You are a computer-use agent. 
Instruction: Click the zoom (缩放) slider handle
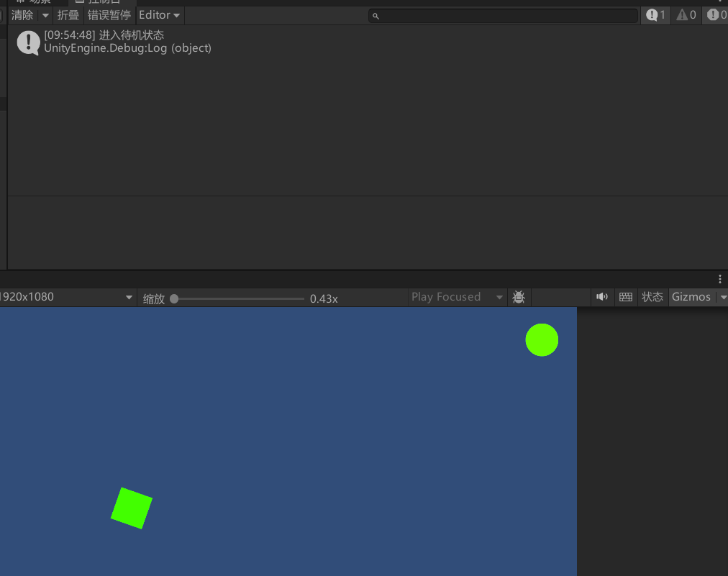(x=174, y=299)
